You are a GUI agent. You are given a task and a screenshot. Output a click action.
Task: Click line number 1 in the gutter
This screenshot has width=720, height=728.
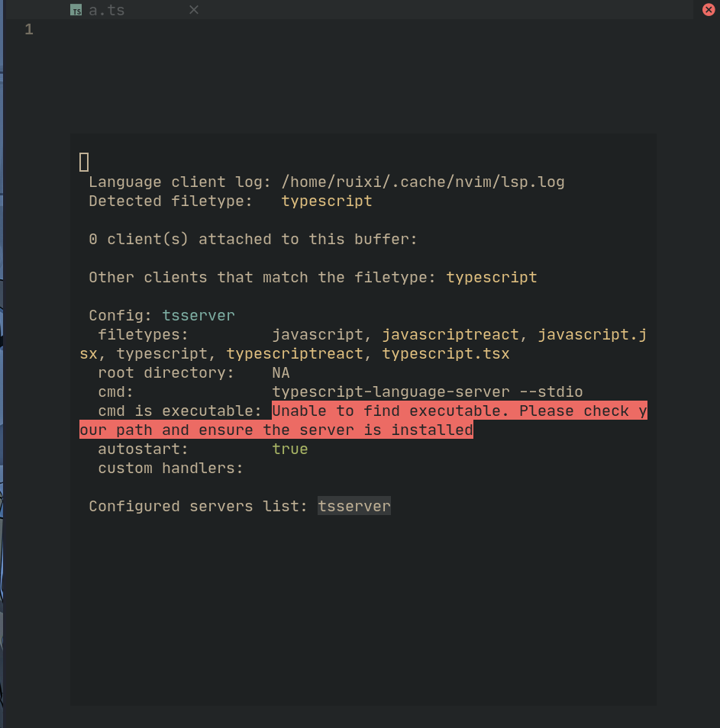(x=29, y=29)
